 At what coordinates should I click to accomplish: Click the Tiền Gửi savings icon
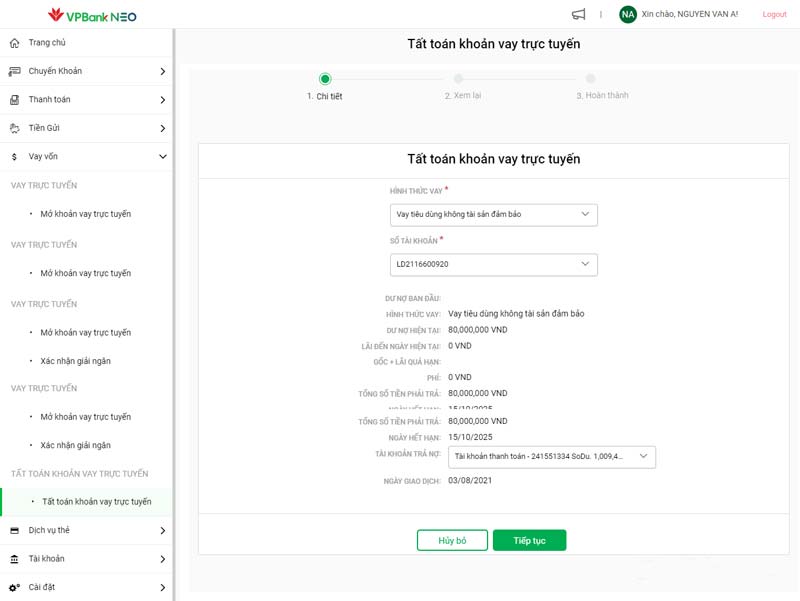coord(14,128)
